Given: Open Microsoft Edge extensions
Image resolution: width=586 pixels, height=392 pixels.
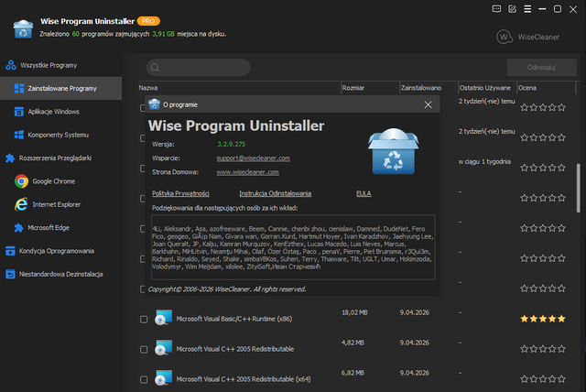Looking at the screenshot, I should 49,227.
